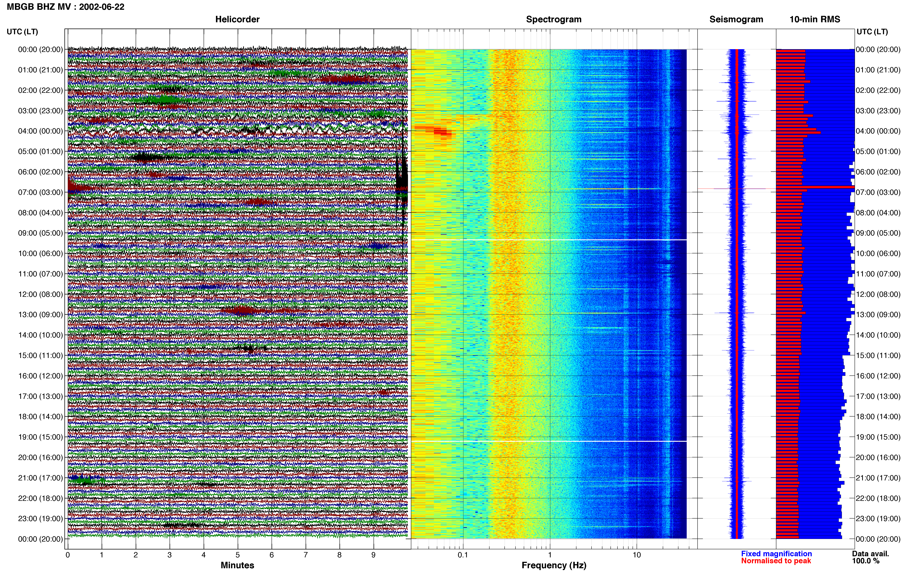Screen dimensions: 924x578
Task: Click the left 'UTC (LT)' axis label
Action: pos(22,31)
